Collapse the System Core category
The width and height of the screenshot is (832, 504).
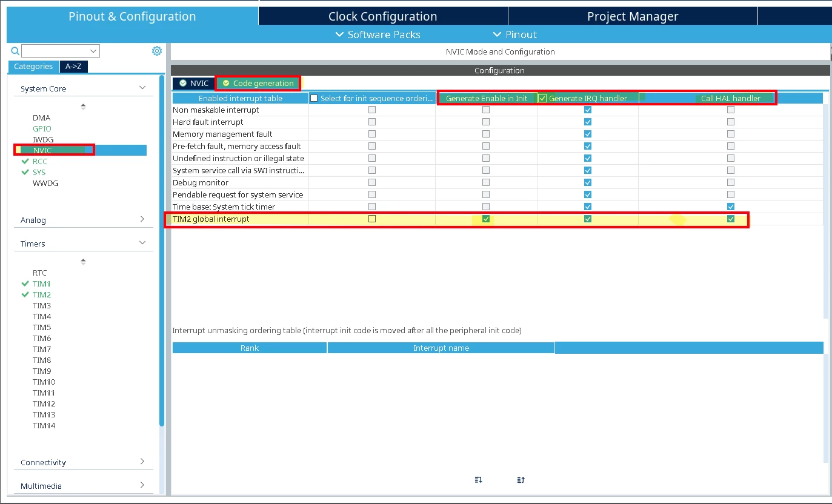pyautogui.click(x=142, y=88)
